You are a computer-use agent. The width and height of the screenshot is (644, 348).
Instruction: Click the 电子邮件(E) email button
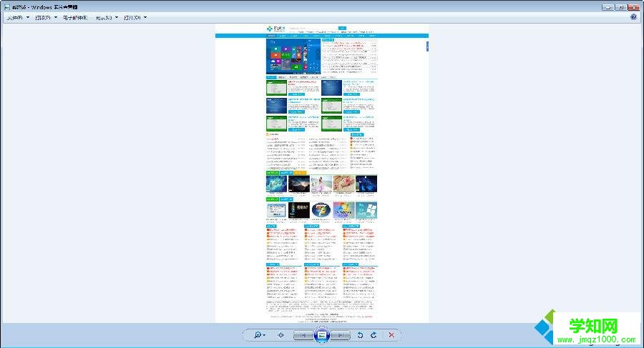click(75, 18)
